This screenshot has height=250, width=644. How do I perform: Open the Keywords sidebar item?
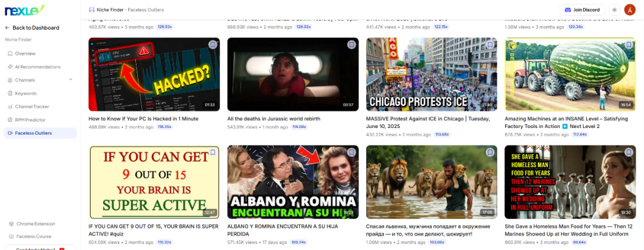coord(26,93)
